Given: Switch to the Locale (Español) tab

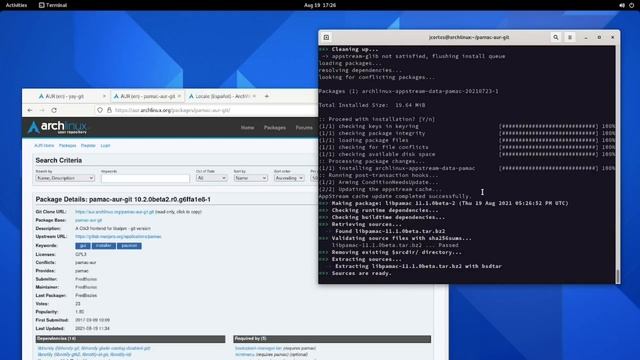Looking at the screenshot, I should pyautogui.click(x=222, y=96).
